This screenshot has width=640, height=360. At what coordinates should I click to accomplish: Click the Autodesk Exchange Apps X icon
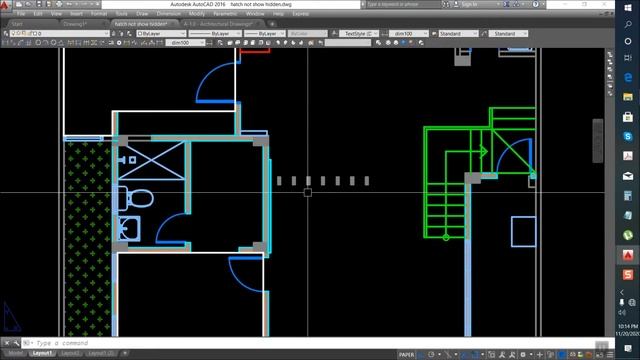(507, 4)
